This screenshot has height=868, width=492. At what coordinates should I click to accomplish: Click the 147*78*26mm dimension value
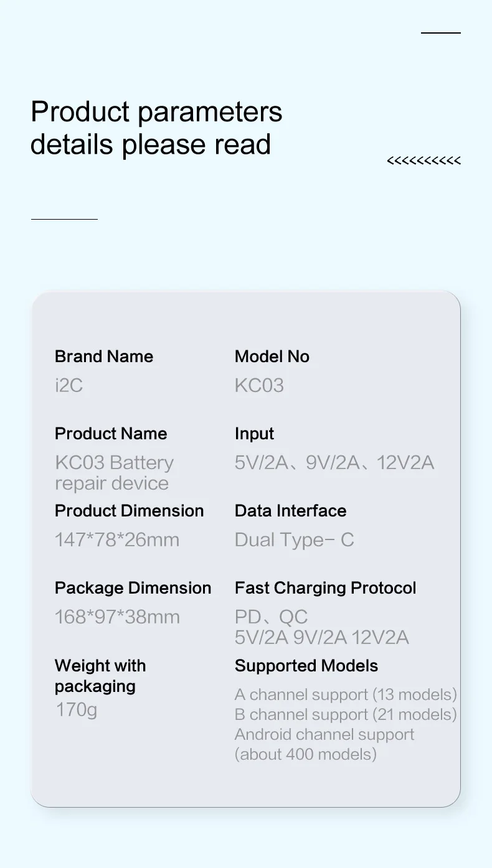point(117,540)
